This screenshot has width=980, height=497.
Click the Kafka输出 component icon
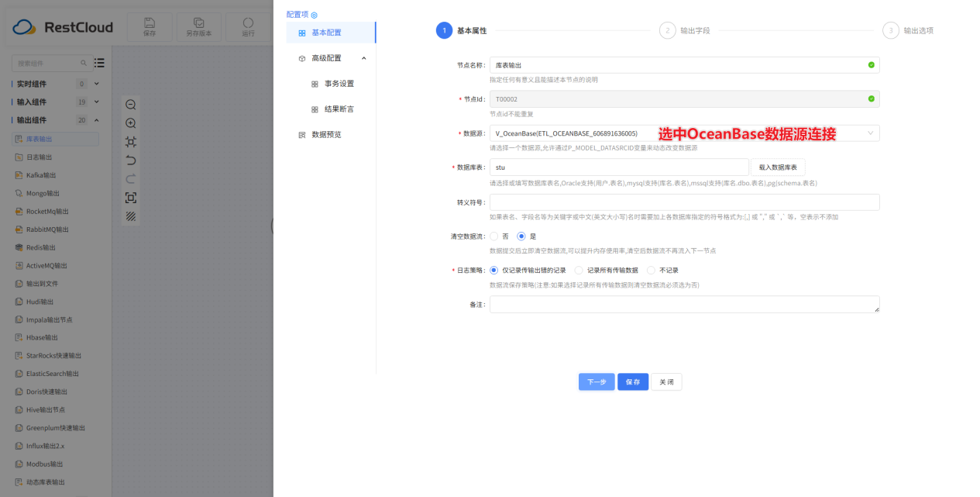(x=19, y=175)
